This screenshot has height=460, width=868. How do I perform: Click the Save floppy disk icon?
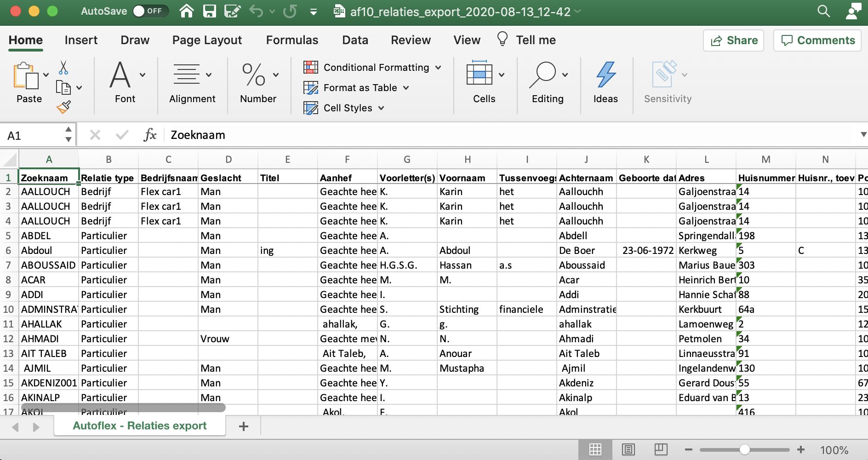(x=210, y=11)
